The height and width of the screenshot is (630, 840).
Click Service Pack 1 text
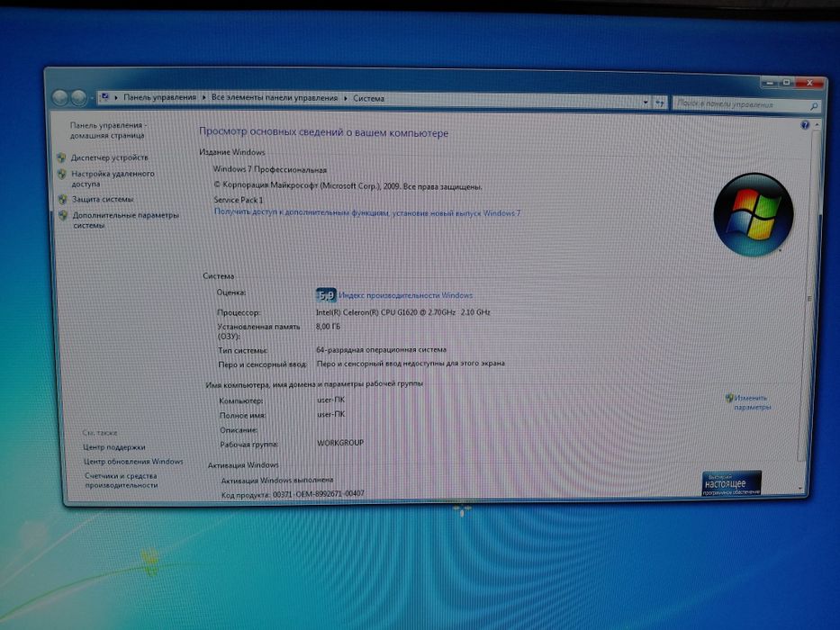coord(239,200)
